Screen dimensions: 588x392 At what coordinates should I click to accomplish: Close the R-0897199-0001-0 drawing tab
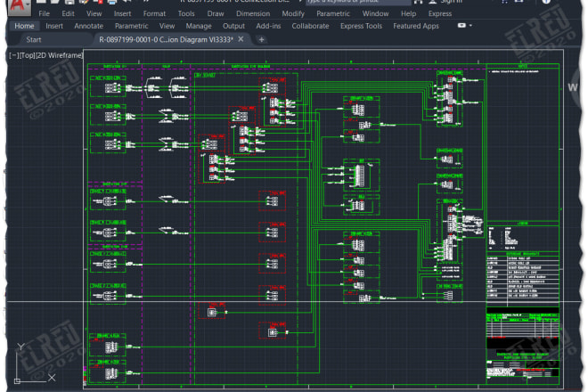[x=241, y=39]
